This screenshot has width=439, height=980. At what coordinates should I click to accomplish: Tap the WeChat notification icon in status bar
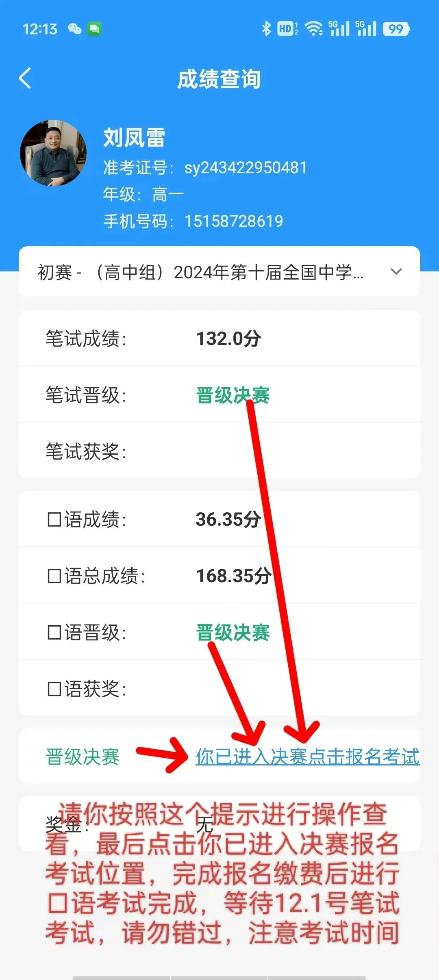pyautogui.click(x=74, y=29)
